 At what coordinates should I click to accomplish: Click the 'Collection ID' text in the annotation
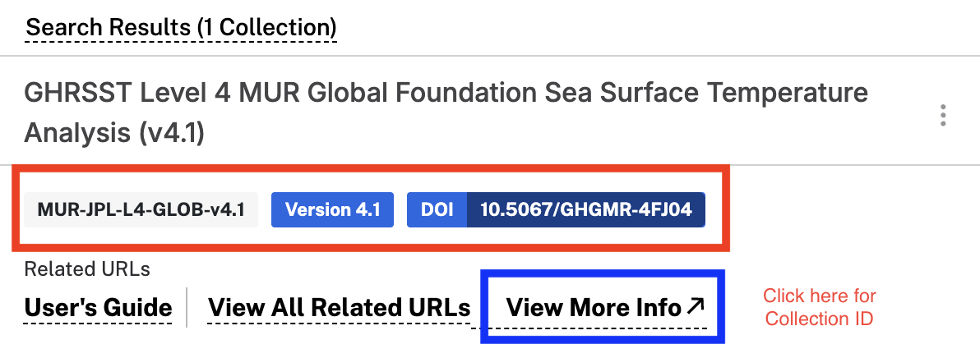coord(820,319)
